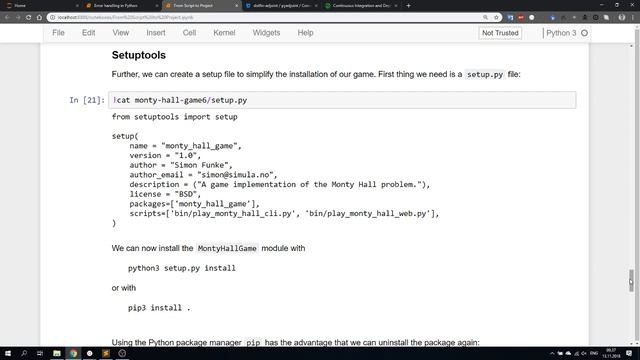Open File Explorer from taskbar
Screen dimensions: 640x360
(x=57, y=353)
